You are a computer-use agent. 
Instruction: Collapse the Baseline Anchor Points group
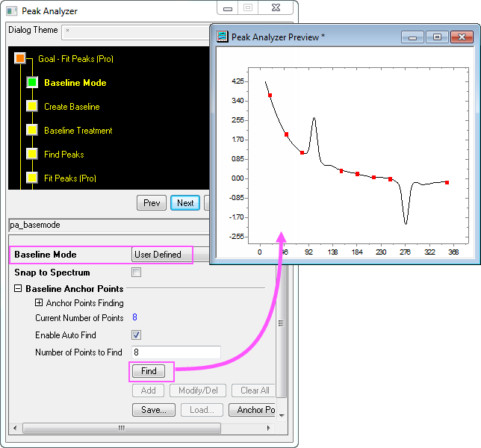pyautogui.click(x=18, y=288)
